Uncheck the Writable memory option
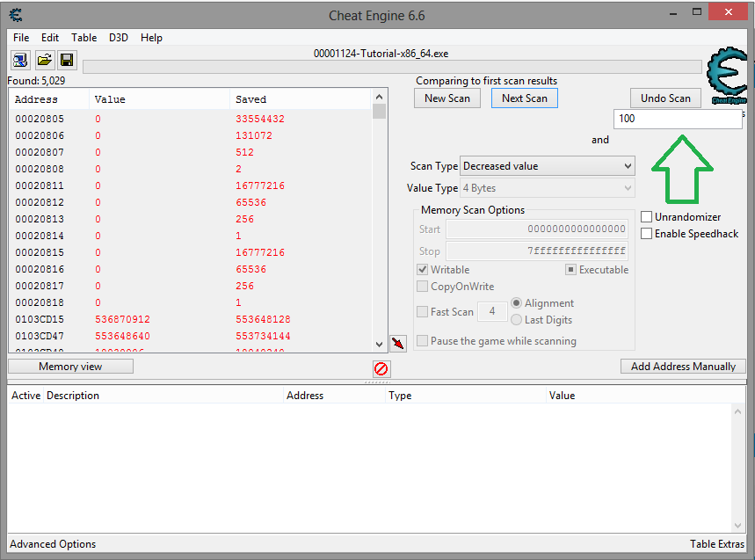 coord(423,270)
